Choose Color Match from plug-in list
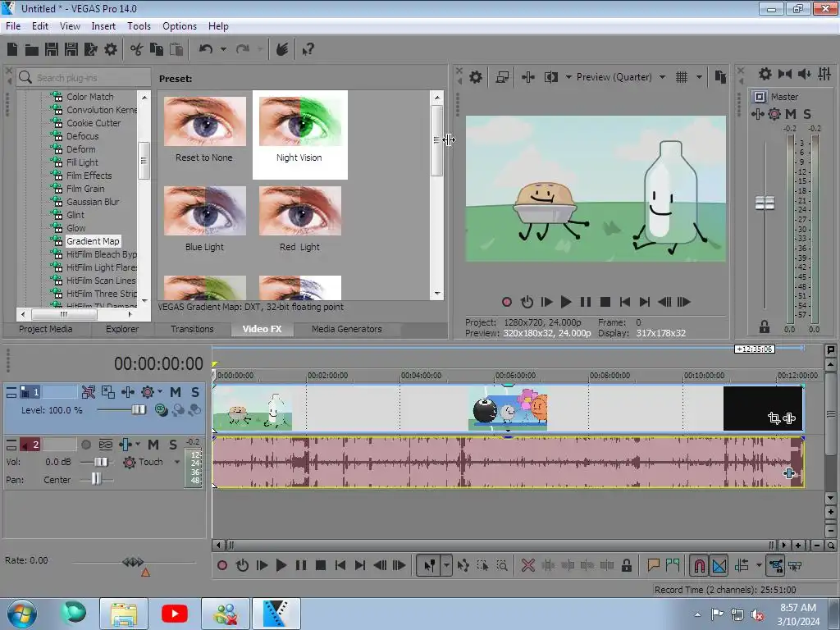This screenshot has height=630, width=840. click(90, 97)
